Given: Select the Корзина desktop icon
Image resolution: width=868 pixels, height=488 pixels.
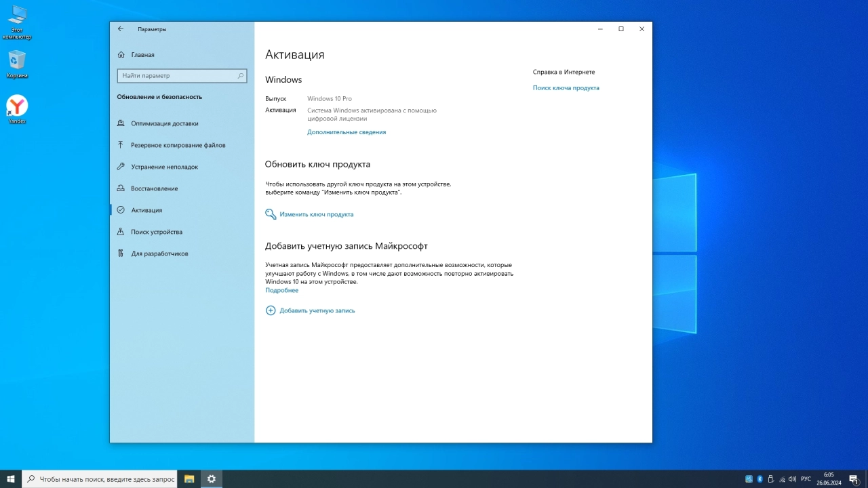Looking at the screenshot, I should [17, 64].
